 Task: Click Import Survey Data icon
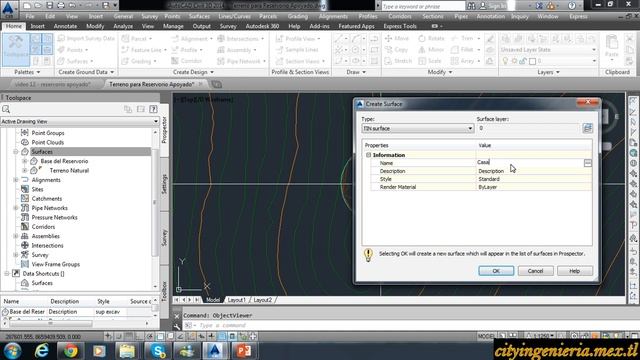click(61, 38)
